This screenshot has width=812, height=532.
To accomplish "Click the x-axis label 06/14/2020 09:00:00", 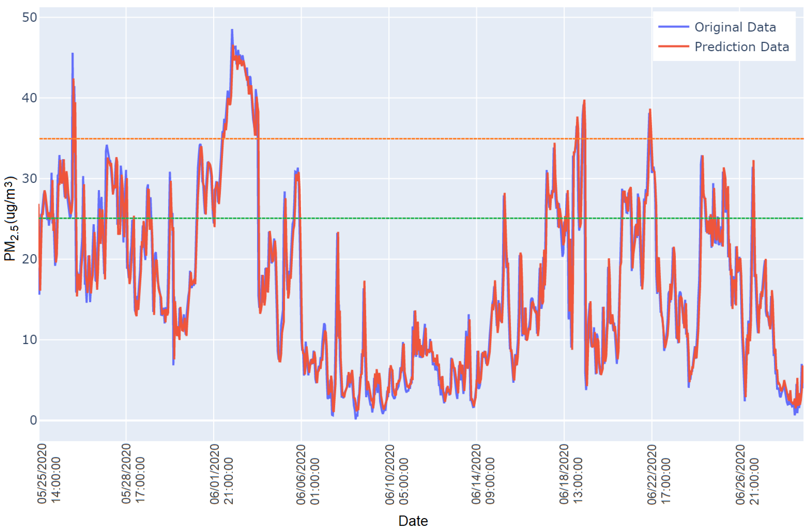I will (x=483, y=474).
